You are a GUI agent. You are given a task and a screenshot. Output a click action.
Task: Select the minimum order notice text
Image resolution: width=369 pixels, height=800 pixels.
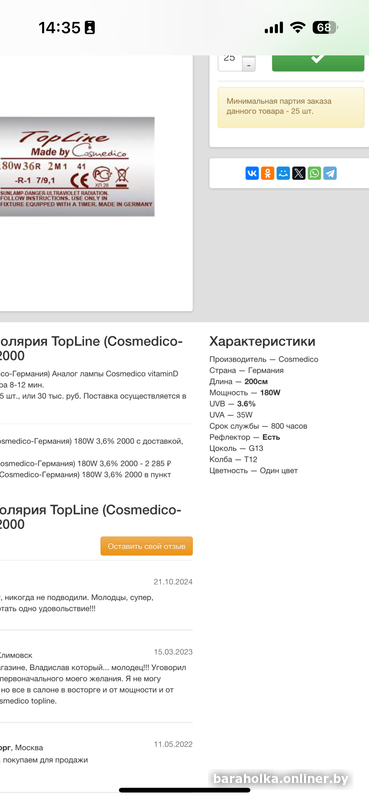pos(279,106)
